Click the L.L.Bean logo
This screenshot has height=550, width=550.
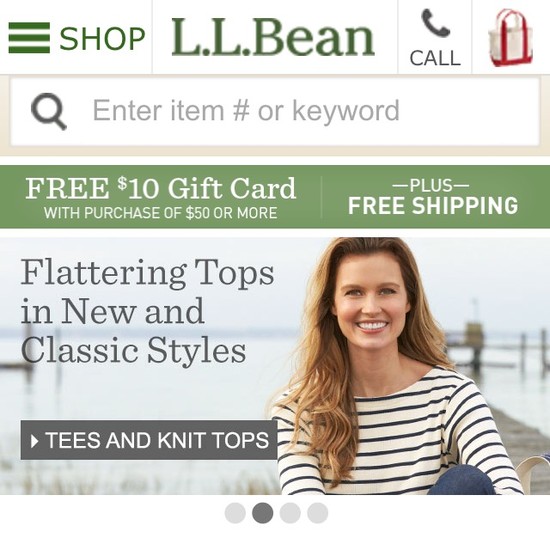pyautogui.click(x=273, y=37)
